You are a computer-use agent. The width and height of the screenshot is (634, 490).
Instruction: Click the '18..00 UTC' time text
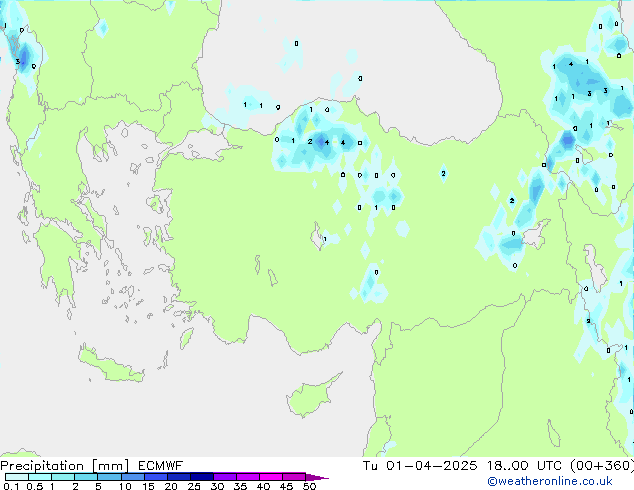coord(524,465)
